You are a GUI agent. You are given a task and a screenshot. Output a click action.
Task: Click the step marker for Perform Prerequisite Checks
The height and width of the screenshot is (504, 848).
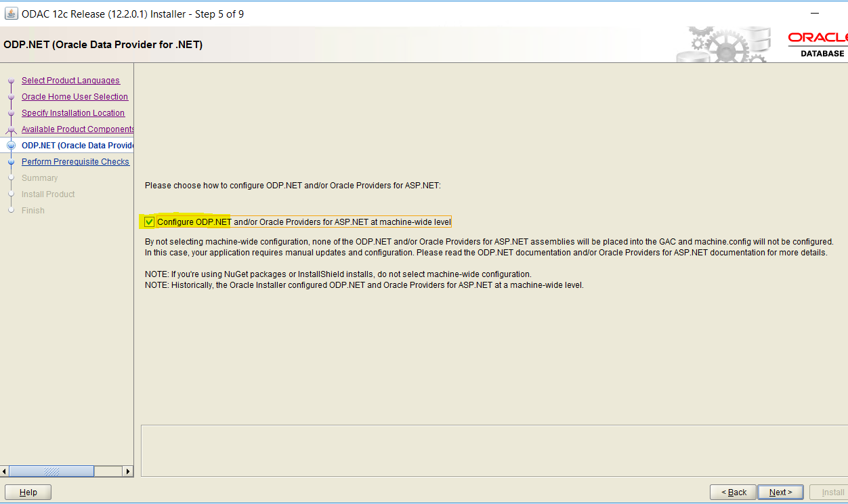(11, 162)
